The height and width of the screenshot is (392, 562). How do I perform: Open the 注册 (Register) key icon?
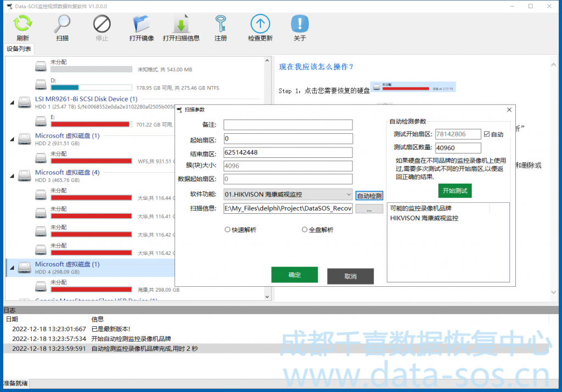(221, 25)
